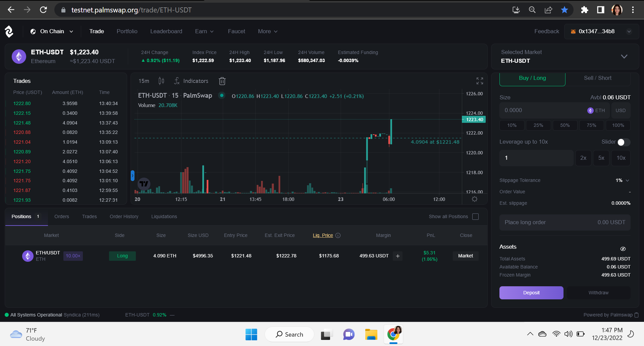
Task: Expand the Earn menu
Action: pyautogui.click(x=204, y=31)
